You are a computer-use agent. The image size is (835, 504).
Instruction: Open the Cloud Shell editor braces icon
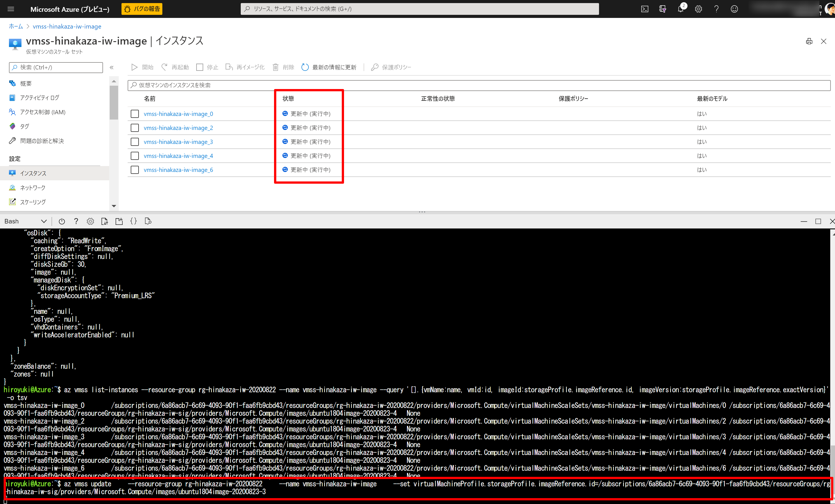point(134,221)
